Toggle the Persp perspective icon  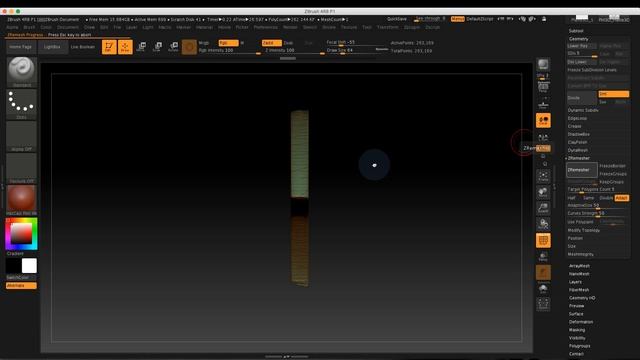coord(543,88)
